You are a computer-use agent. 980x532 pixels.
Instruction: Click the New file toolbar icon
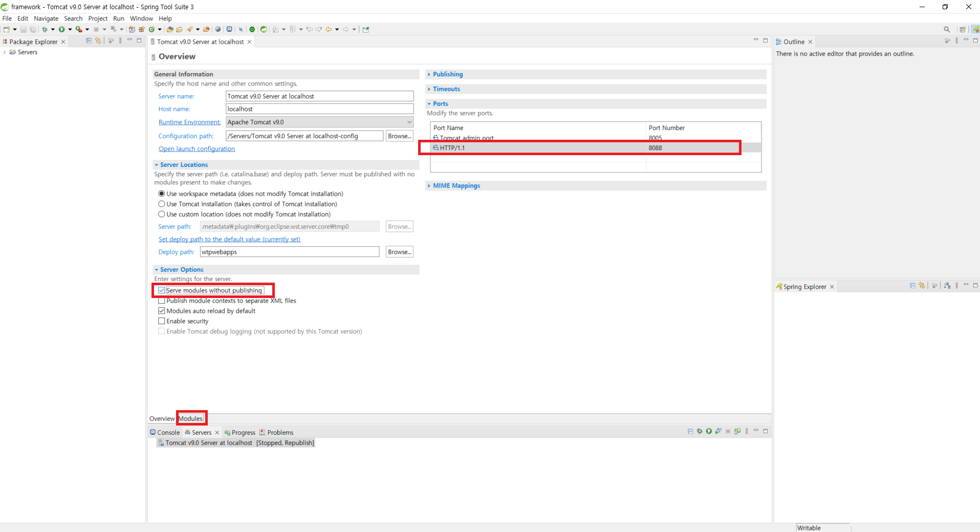click(7, 29)
